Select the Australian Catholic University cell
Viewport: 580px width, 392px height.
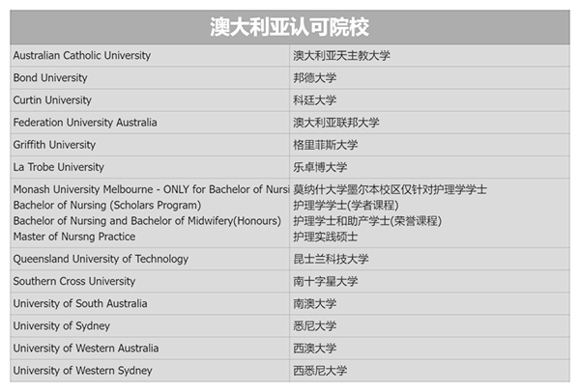pos(82,56)
